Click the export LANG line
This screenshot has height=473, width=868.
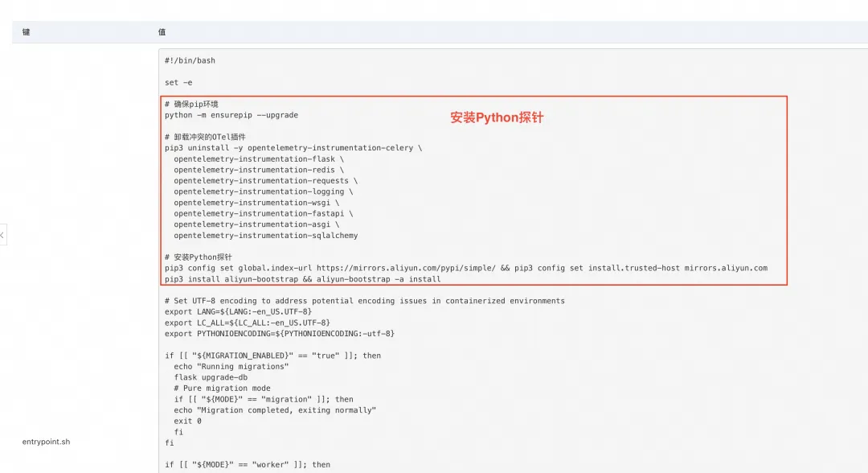pos(238,312)
